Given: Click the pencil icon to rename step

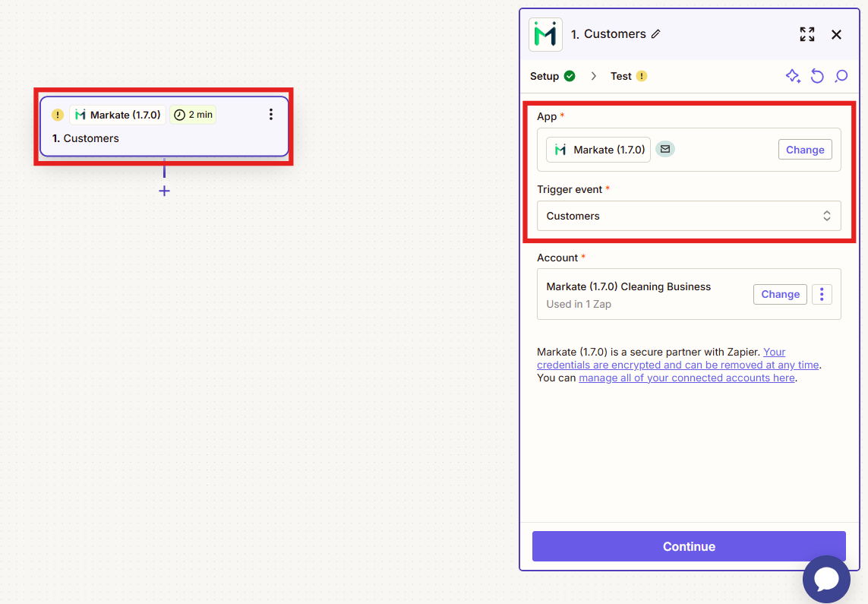Looking at the screenshot, I should tap(656, 34).
